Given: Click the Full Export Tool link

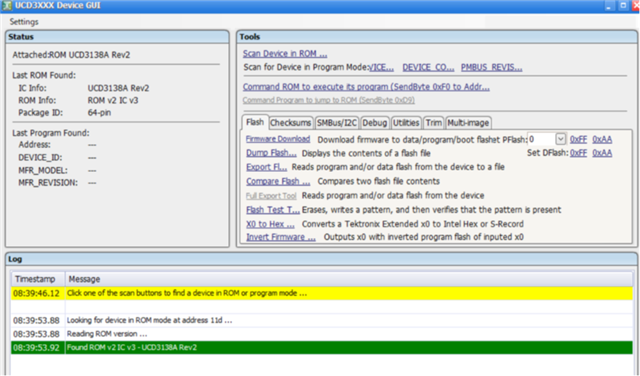Looking at the screenshot, I should pos(271,196).
